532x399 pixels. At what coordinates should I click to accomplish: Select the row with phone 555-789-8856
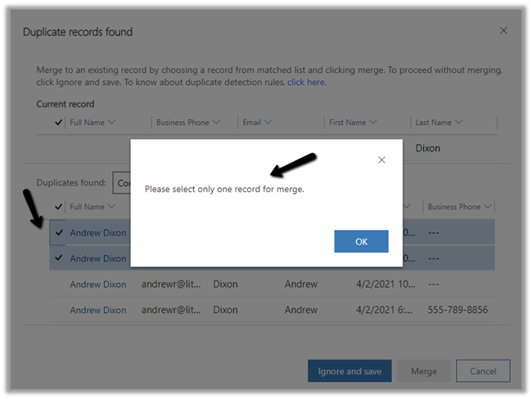58,310
